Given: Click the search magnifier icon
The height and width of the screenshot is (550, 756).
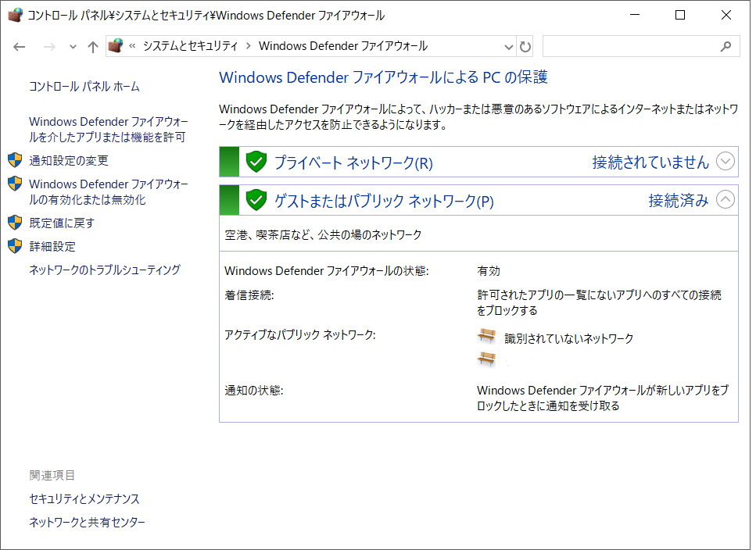Looking at the screenshot, I should [726, 46].
